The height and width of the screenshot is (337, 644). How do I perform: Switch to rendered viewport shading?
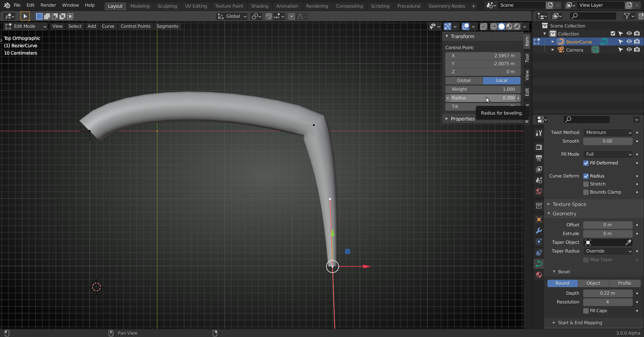(518, 26)
